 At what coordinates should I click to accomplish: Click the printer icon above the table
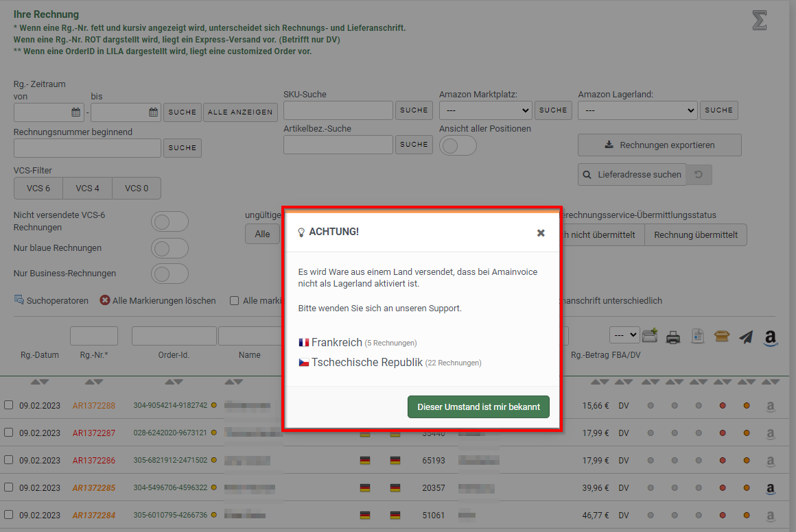click(673, 337)
